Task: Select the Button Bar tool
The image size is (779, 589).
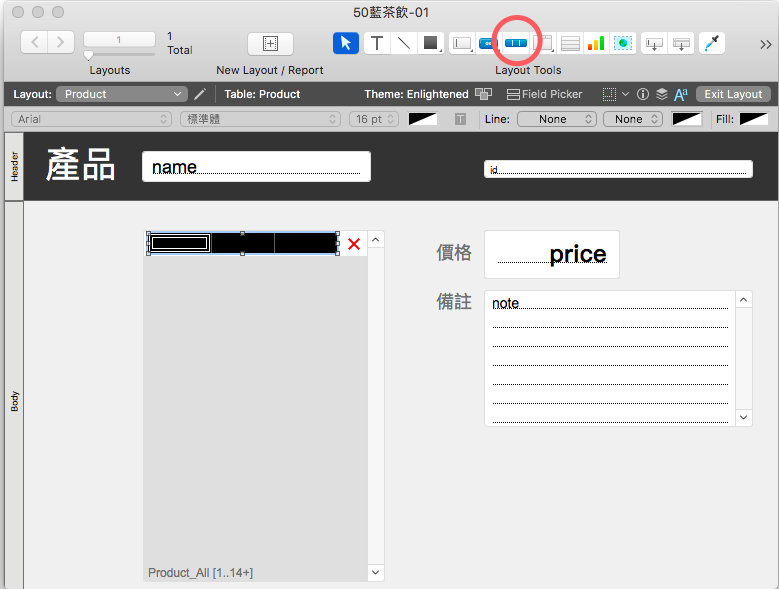Action: click(516, 43)
